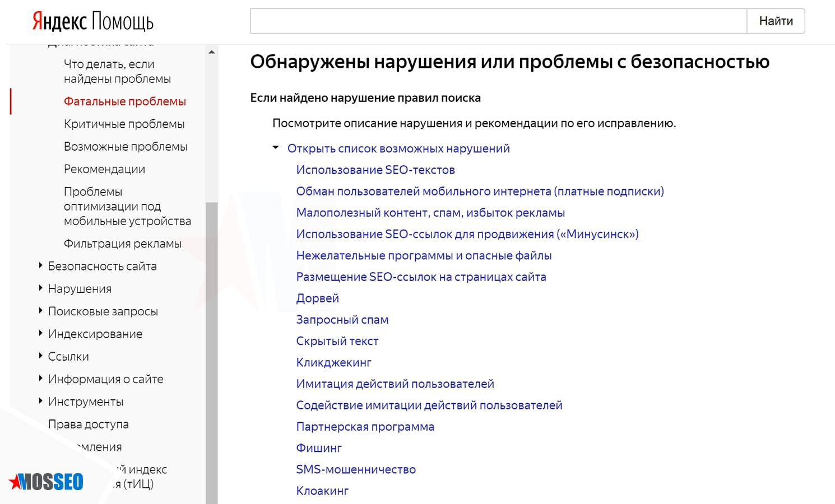The image size is (835, 504).
Task: Open the 'Поисковые запросы' section label
Action: pyautogui.click(x=103, y=311)
